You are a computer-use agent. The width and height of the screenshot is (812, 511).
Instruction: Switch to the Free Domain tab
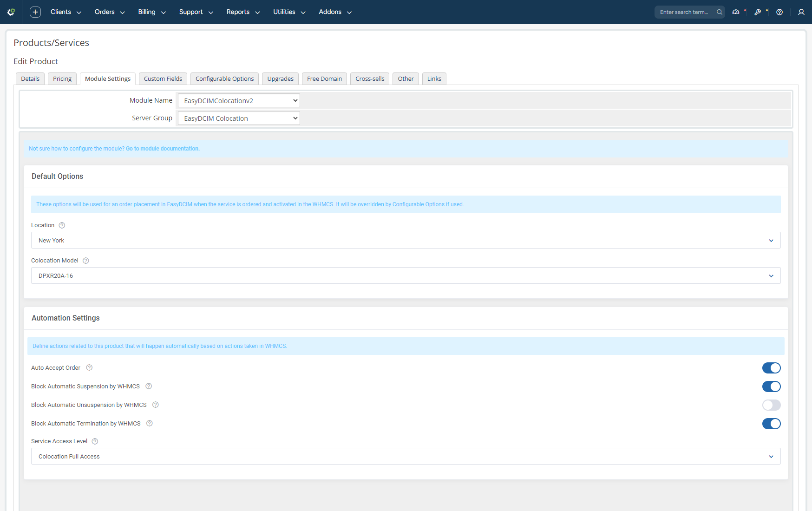coord(325,79)
